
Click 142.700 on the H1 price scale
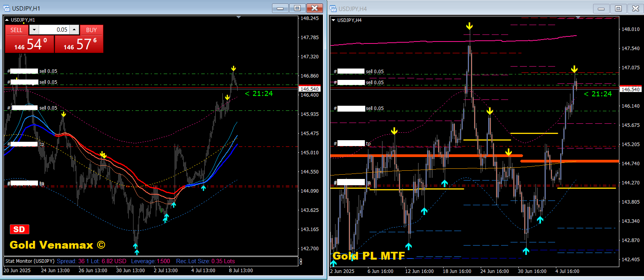click(310, 248)
